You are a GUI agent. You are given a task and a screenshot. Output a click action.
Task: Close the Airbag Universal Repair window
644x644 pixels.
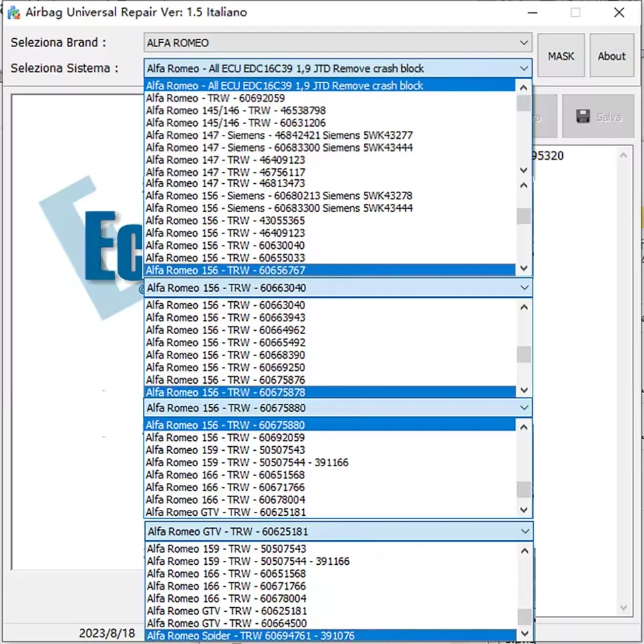click(x=619, y=13)
